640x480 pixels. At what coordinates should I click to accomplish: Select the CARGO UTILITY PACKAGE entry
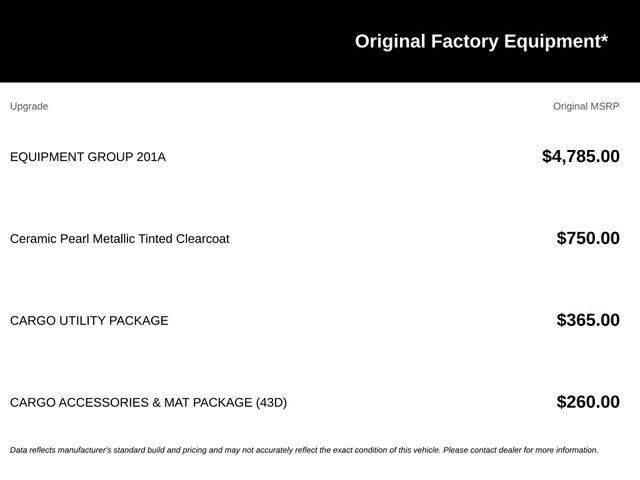[89, 320]
